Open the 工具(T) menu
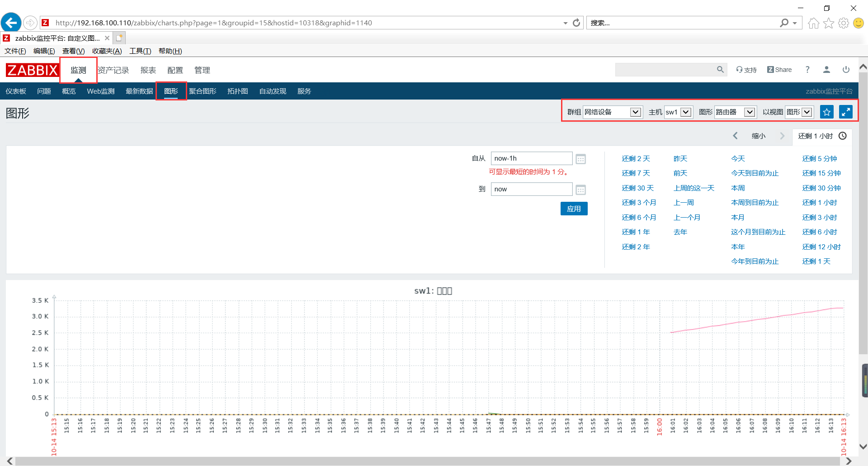The image size is (868, 466). tap(140, 51)
